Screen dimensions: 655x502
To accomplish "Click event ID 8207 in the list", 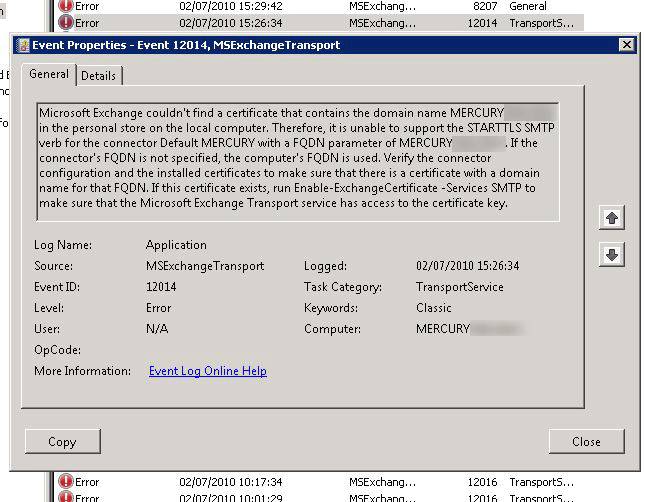I will (485, 6).
